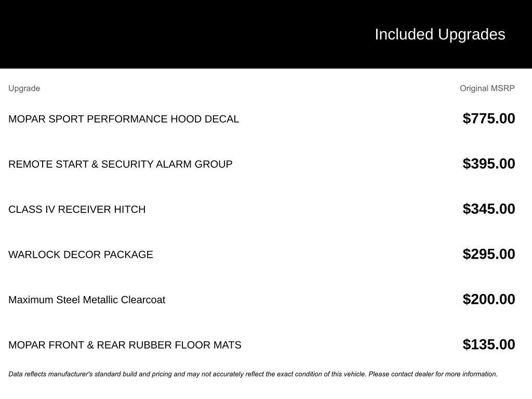Click the Included Upgrades title

tap(440, 34)
